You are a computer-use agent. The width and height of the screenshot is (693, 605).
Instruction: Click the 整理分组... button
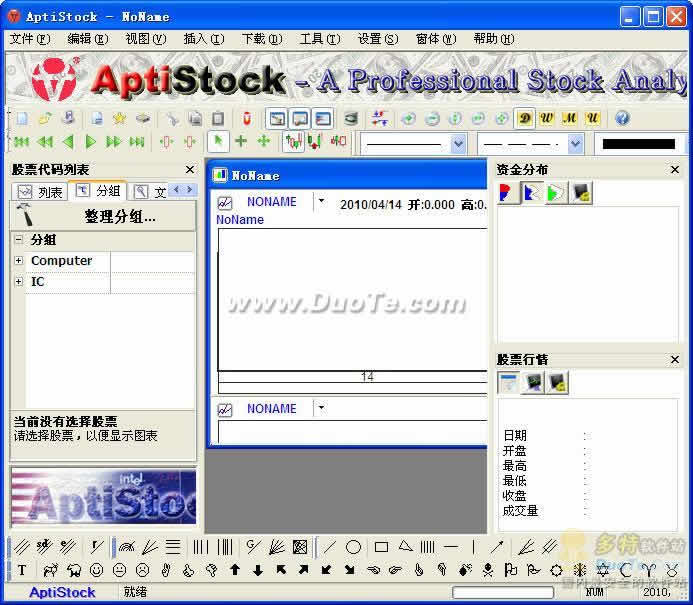pyautogui.click(x=103, y=216)
